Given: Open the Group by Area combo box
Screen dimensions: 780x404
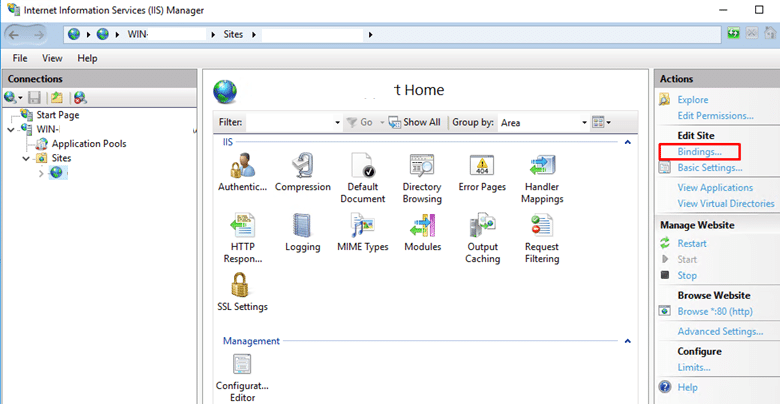Looking at the screenshot, I should [x=542, y=122].
